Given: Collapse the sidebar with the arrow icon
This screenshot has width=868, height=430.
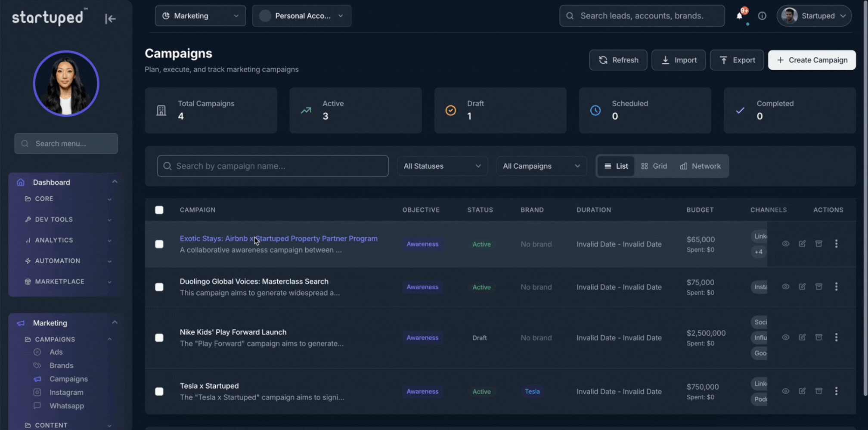Looking at the screenshot, I should pyautogui.click(x=110, y=19).
